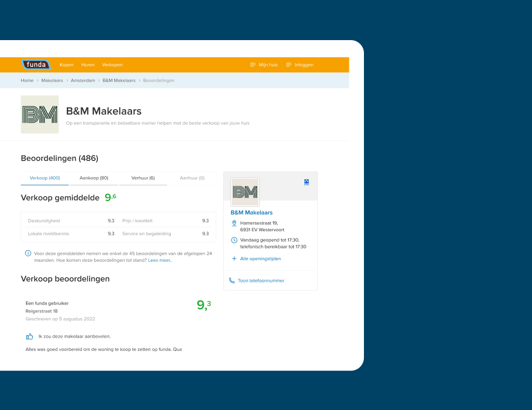Click the tagline under B&M Makelaars heading
The width and height of the screenshot is (532, 410).
coord(158,123)
